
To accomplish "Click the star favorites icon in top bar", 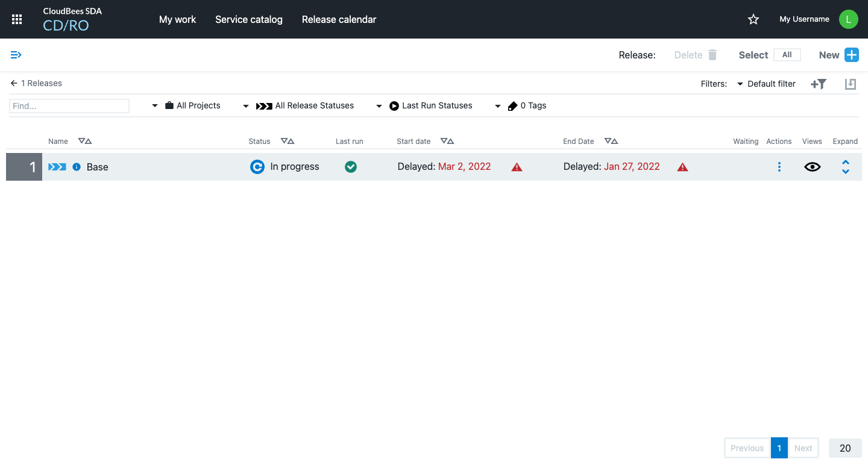I will [753, 19].
